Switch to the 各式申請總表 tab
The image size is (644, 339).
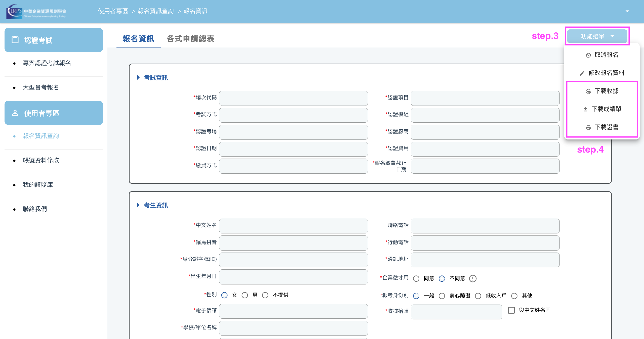190,39
